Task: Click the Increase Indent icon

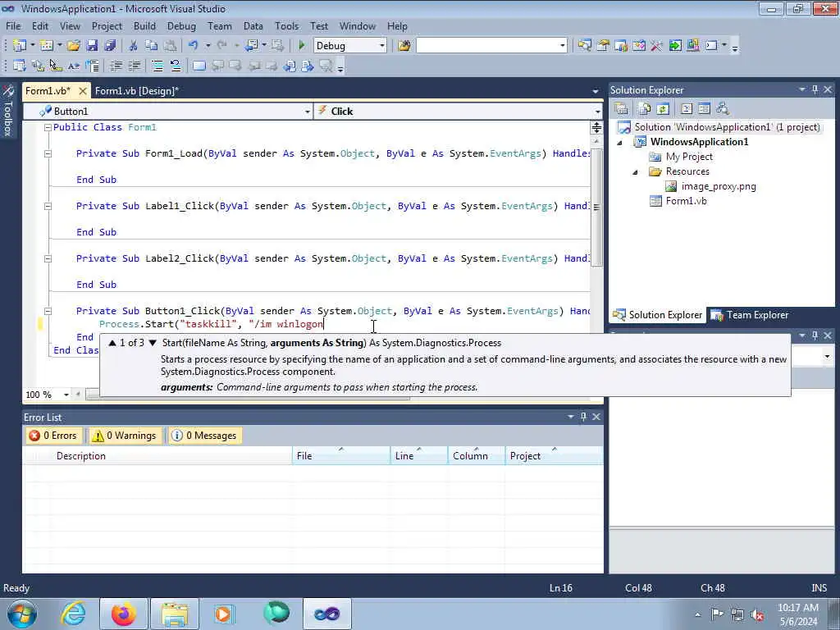Action: click(134, 66)
